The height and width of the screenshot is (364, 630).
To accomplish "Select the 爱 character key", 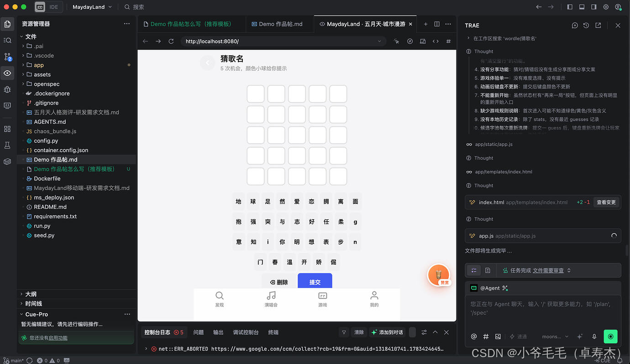I will point(297,202).
